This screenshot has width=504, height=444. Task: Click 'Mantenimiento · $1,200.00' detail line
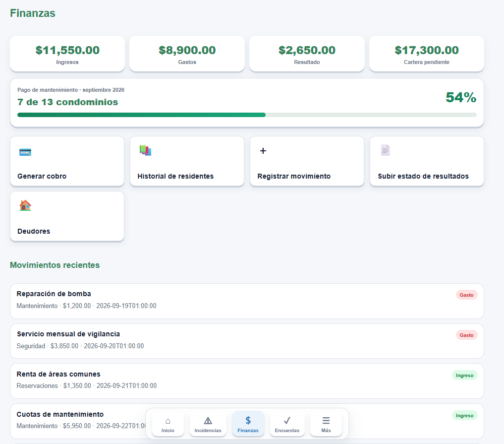coord(86,306)
